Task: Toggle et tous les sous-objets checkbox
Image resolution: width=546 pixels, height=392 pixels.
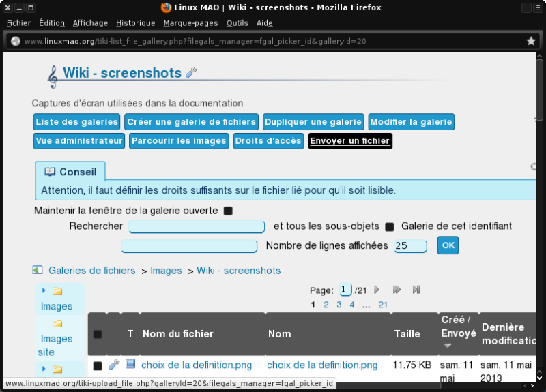Action: point(390,227)
